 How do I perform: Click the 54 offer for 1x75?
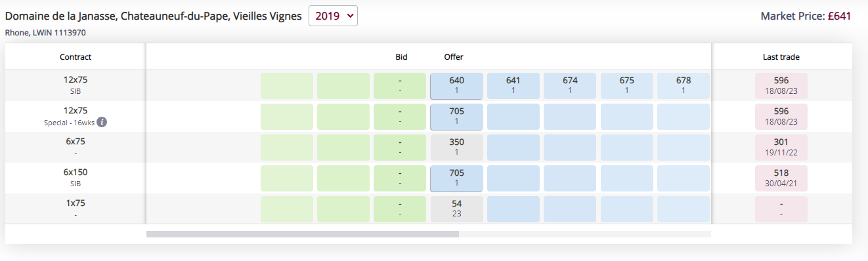(x=456, y=209)
